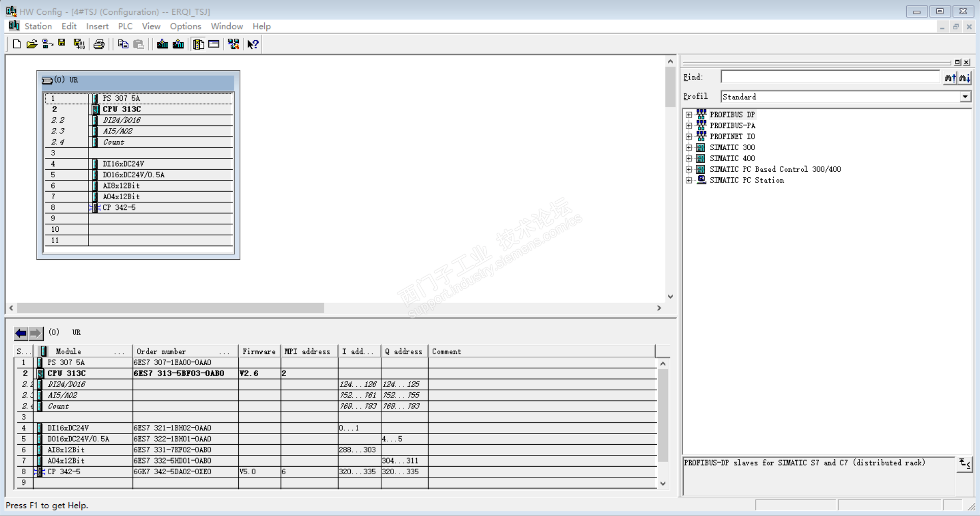Click the Save and Compile toolbar icon
Screen dimensions: 980x516
click(x=79, y=44)
